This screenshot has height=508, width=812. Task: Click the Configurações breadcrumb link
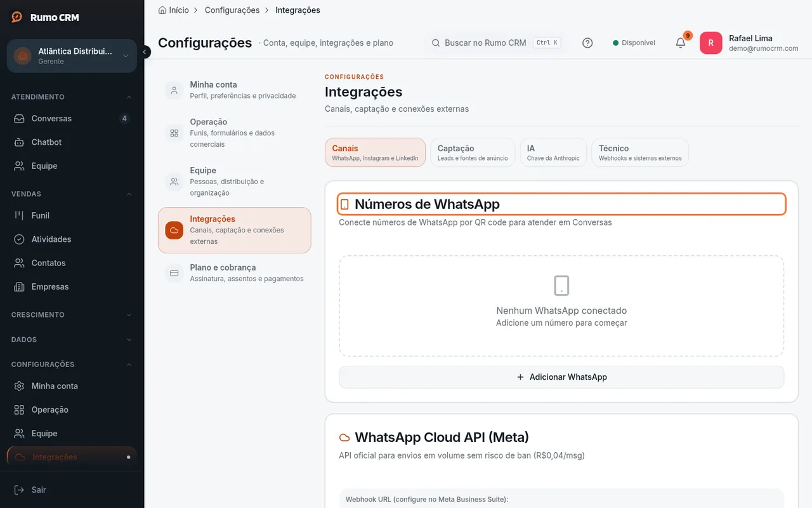(232, 10)
